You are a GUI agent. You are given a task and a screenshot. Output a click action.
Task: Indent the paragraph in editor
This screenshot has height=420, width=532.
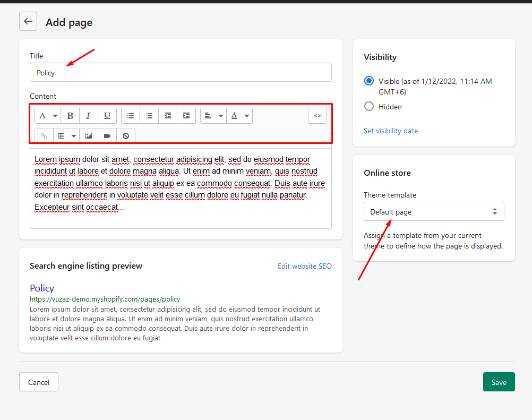(x=186, y=116)
